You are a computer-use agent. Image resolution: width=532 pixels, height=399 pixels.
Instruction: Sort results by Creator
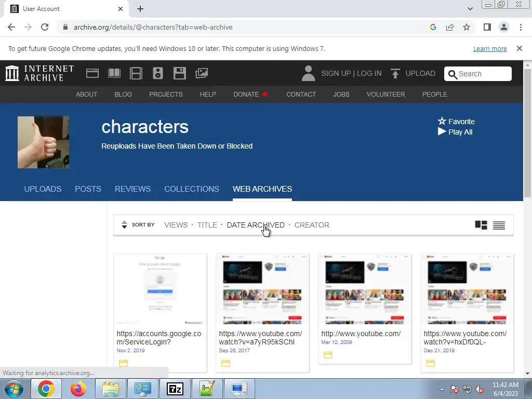pyautogui.click(x=312, y=225)
